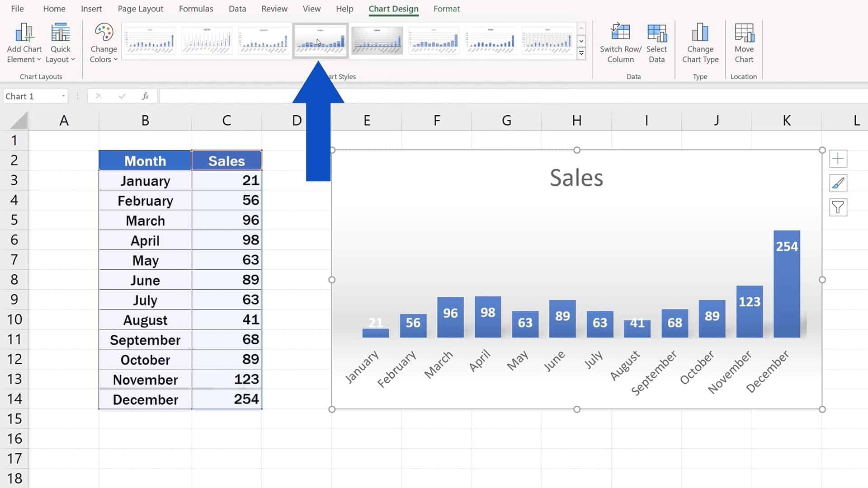Open the Name Box dropdown arrow
The width and height of the screenshot is (868, 488).
coord(63,96)
